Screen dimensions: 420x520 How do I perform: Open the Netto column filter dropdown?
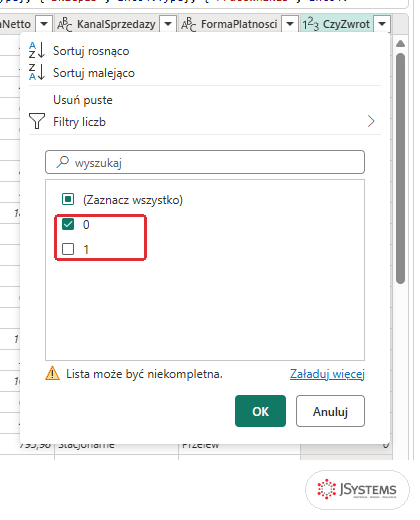44,24
